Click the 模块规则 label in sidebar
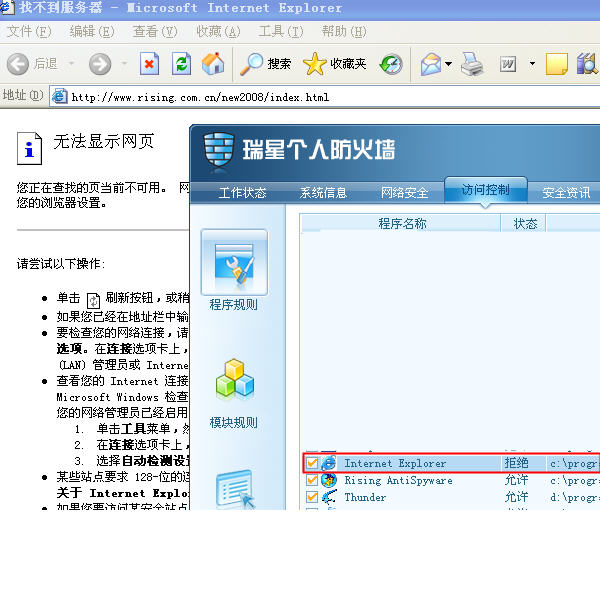 (x=233, y=422)
